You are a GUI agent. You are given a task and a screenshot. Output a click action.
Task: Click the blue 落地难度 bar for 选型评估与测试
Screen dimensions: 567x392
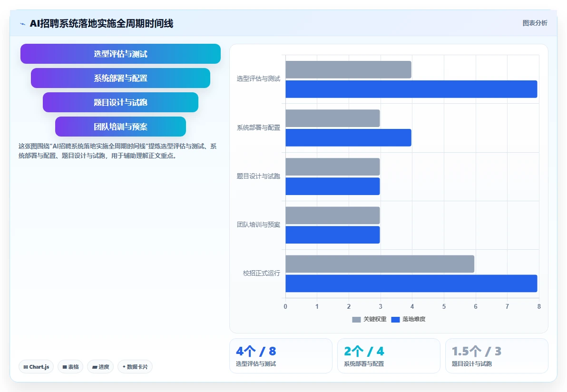coord(411,89)
